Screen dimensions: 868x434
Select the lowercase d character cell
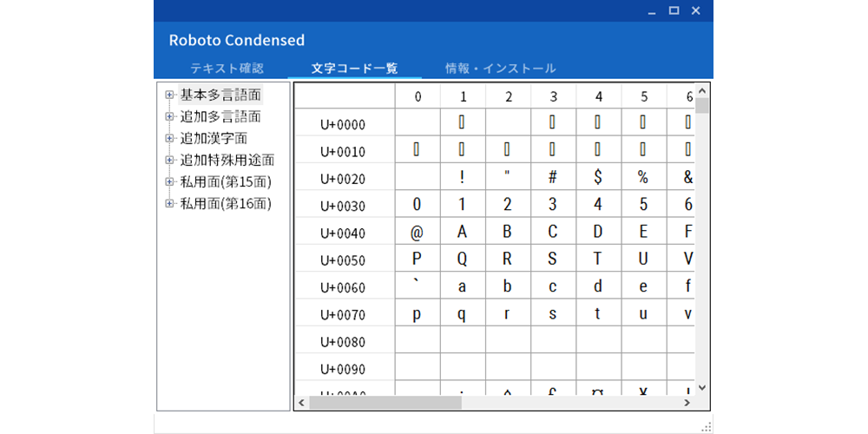[x=598, y=286]
